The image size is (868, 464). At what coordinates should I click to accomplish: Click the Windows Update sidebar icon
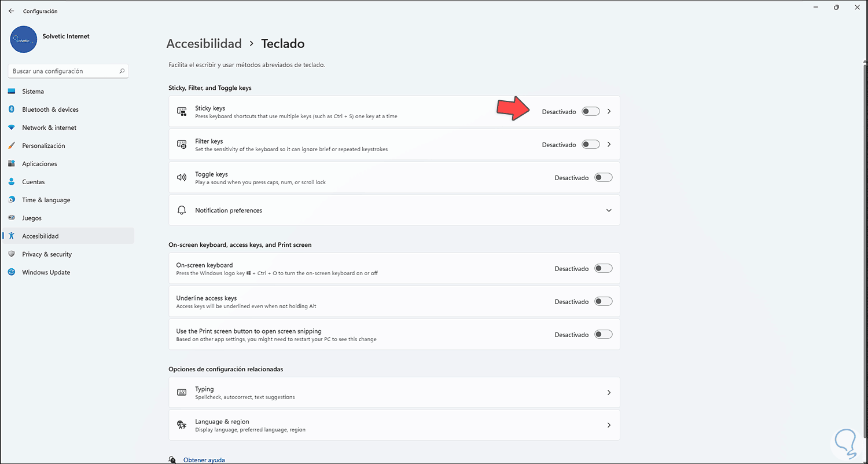point(12,272)
